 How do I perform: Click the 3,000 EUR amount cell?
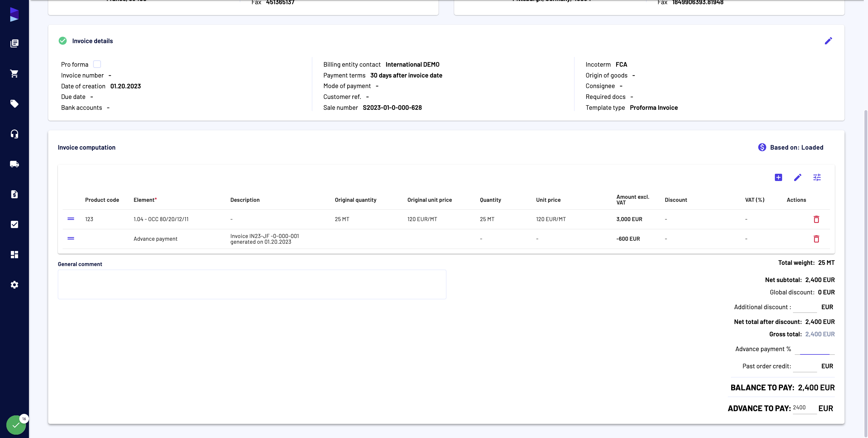coord(629,219)
